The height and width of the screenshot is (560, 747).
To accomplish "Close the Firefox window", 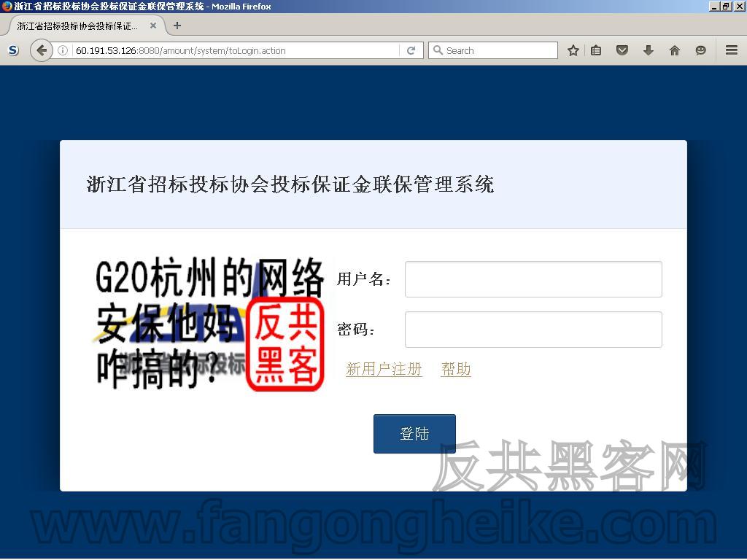I will click(x=739, y=6).
